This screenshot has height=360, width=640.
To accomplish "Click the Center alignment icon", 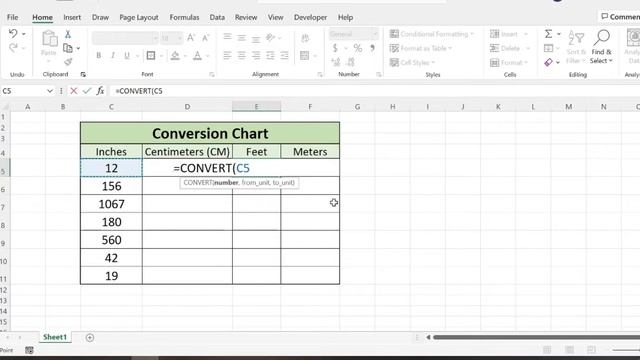I will pos(242,56).
